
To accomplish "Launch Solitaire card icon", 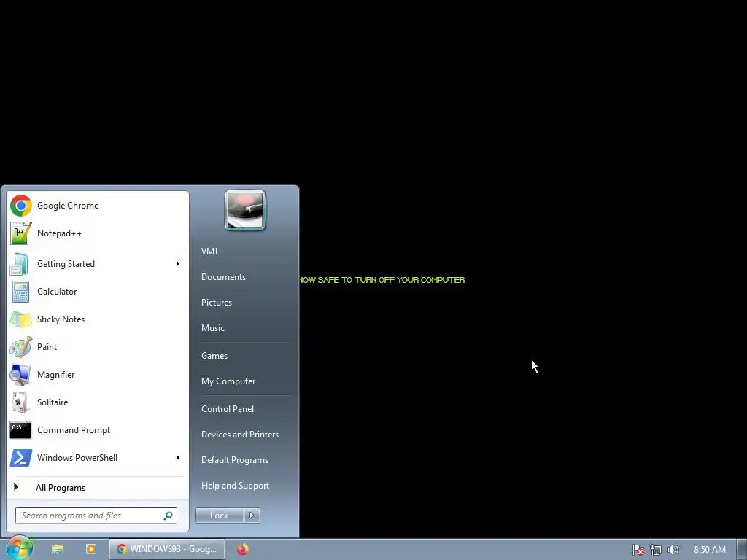I will tap(20, 402).
